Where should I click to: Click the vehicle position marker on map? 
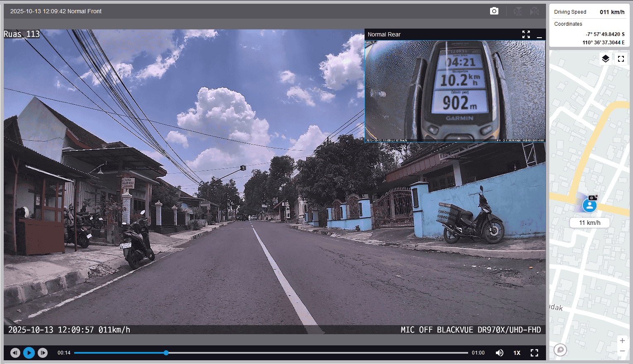[x=590, y=205]
